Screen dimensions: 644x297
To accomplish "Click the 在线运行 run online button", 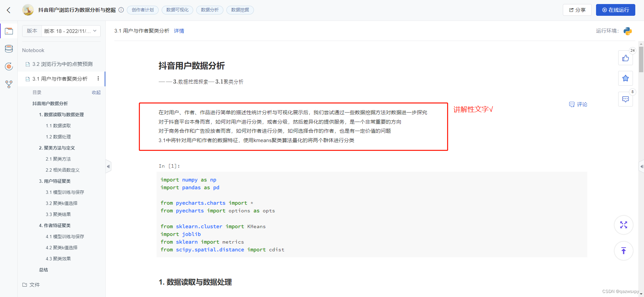I will point(615,10).
